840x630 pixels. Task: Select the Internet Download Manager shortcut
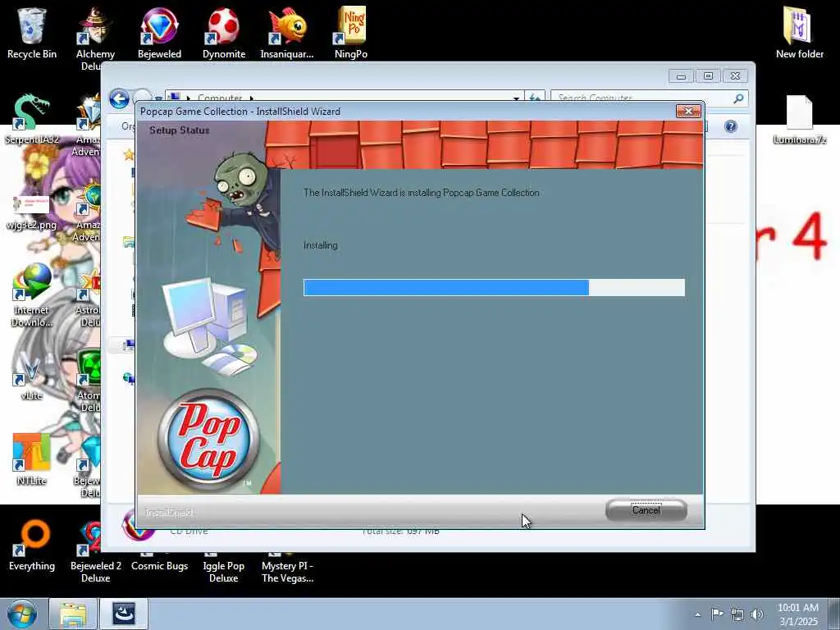click(x=32, y=295)
